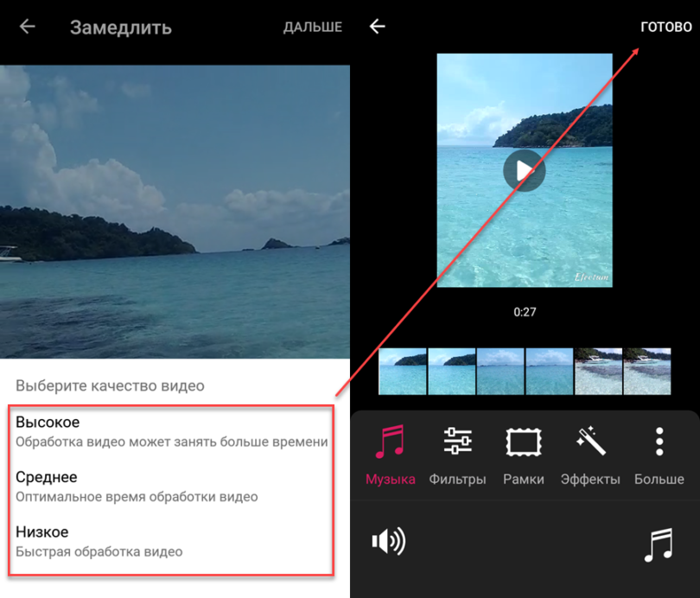Play the video preview

click(524, 170)
